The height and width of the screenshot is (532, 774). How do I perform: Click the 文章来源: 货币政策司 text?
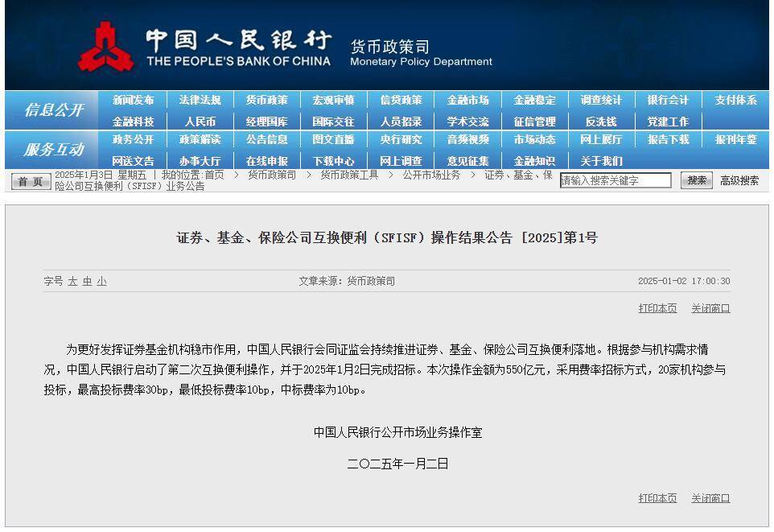[347, 281]
